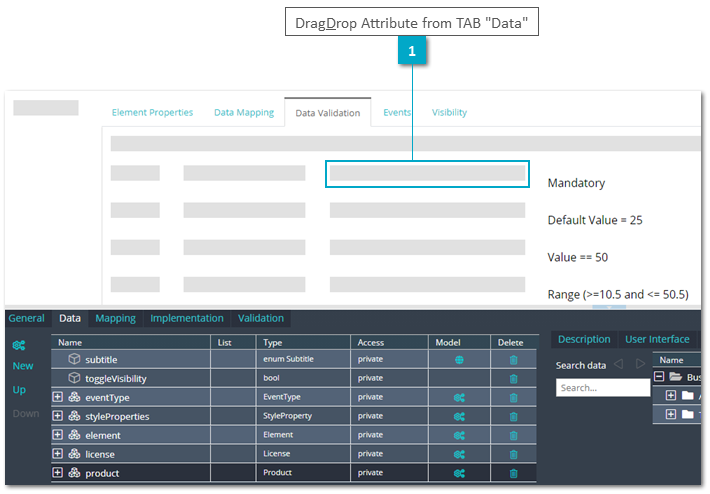Open the model icon in element row
Image resolution: width=710 pixels, height=494 pixels.
(x=459, y=436)
